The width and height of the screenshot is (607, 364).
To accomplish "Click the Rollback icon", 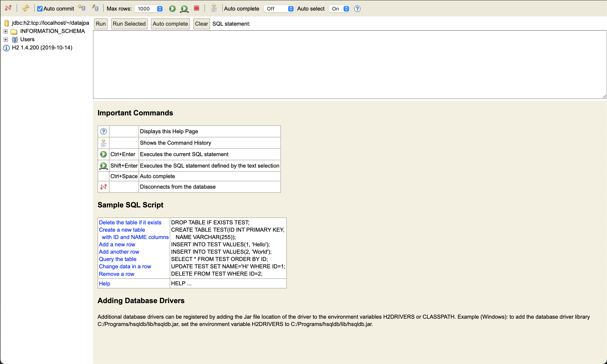I will [x=82, y=8].
